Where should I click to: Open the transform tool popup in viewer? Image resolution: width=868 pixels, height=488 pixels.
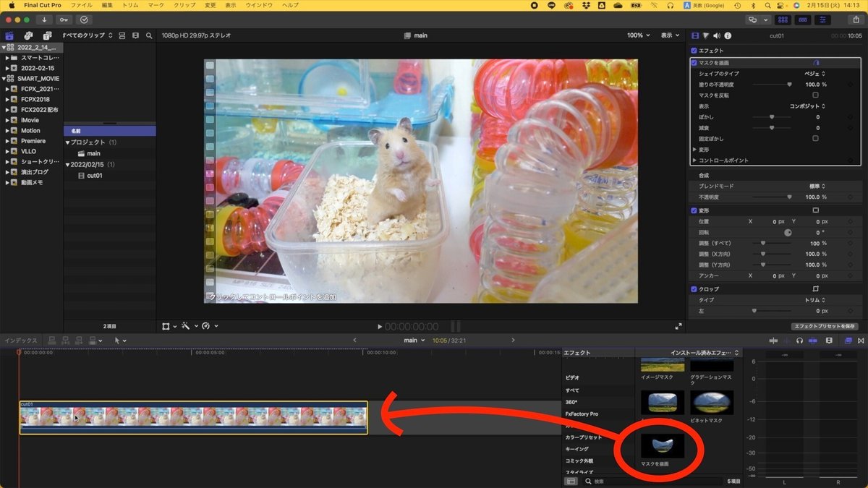[x=169, y=326]
